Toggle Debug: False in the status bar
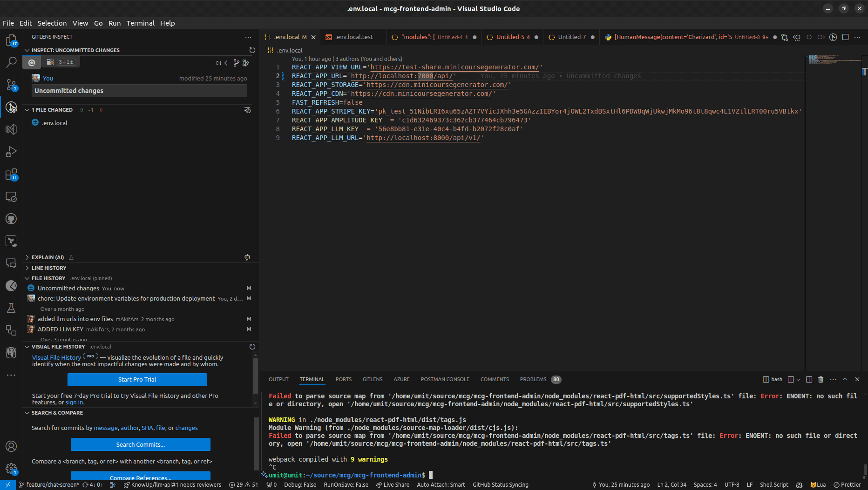The width and height of the screenshot is (868, 490). point(300,485)
